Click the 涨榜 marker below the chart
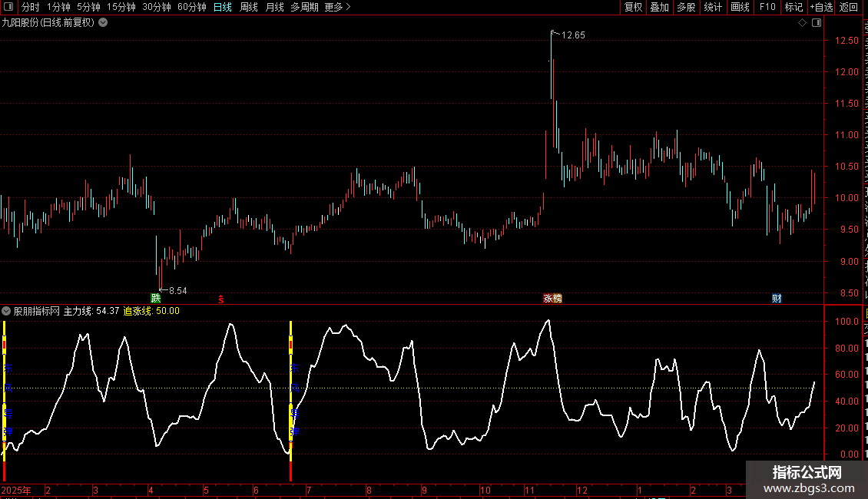 552,298
